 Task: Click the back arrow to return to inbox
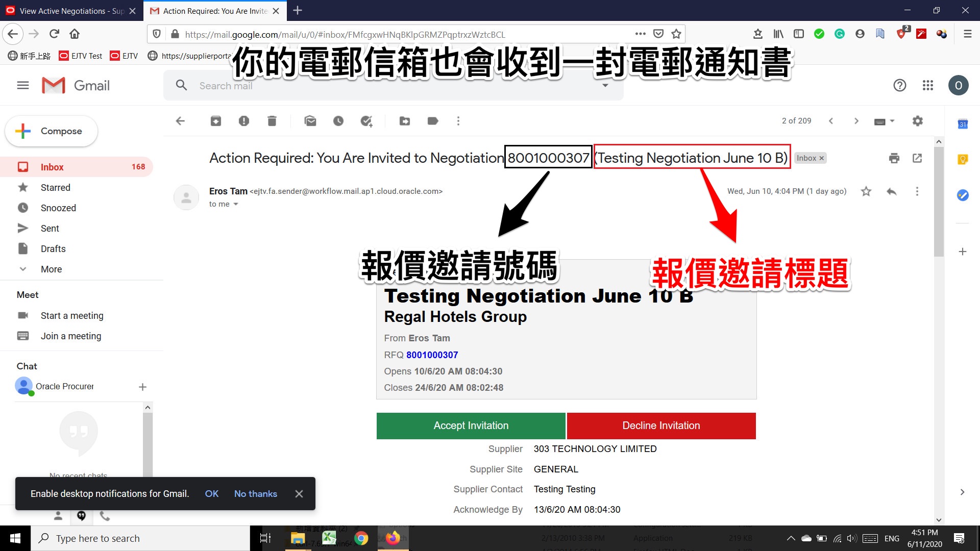[x=180, y=121]
